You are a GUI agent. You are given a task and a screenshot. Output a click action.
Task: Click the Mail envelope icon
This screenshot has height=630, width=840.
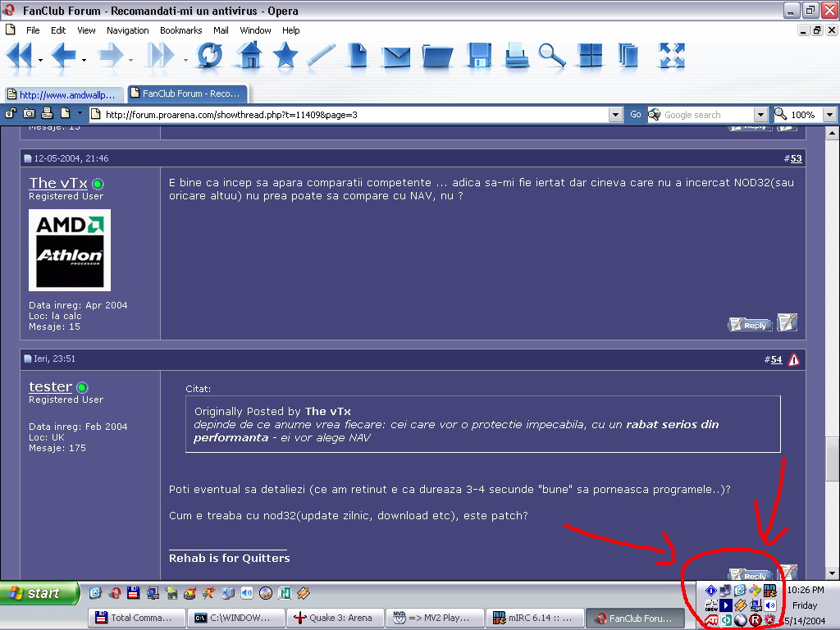[396, 56]
